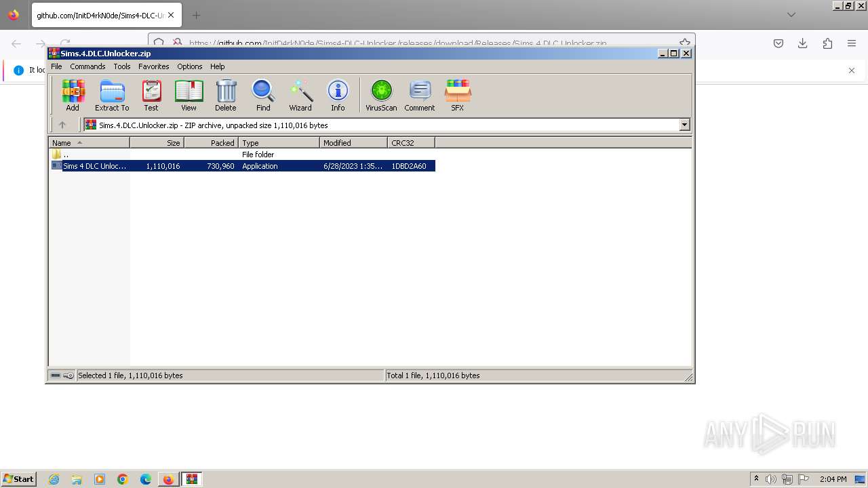Click the 'Total 1 file' status text
The width and height of the screenshot is (868, 488).
click(433, 375)
